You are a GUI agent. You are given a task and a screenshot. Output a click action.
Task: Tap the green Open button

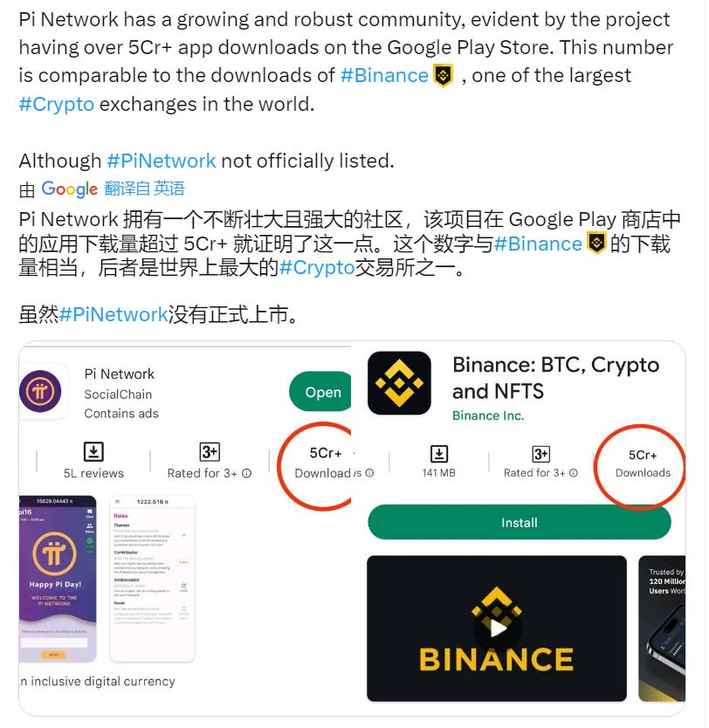point(320,391)
